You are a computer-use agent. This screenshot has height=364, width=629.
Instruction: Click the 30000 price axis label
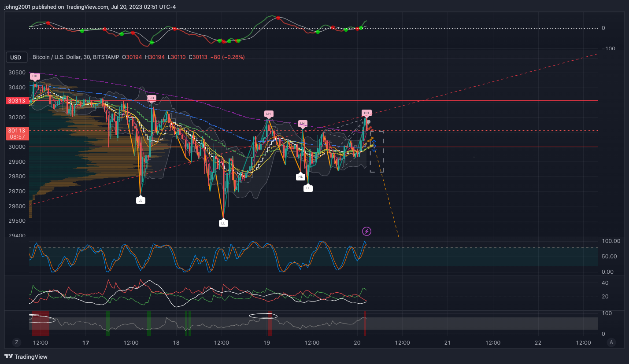click(16, 147)
